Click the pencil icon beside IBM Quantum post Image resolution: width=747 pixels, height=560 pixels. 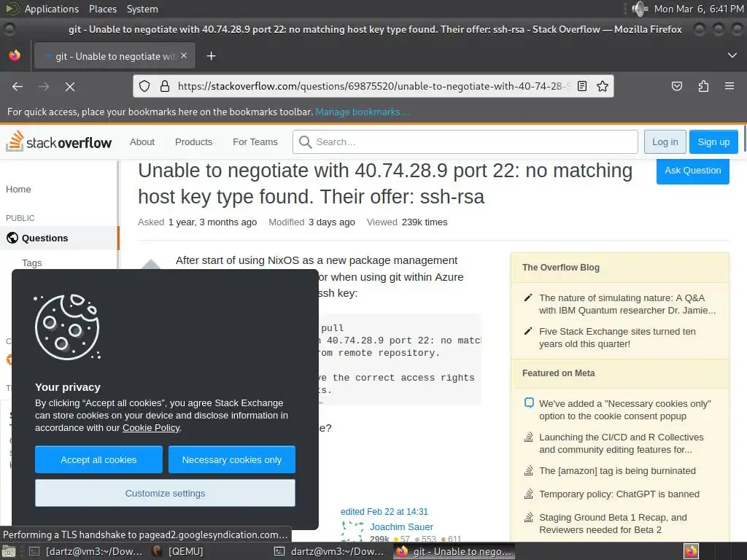point(528,297)
